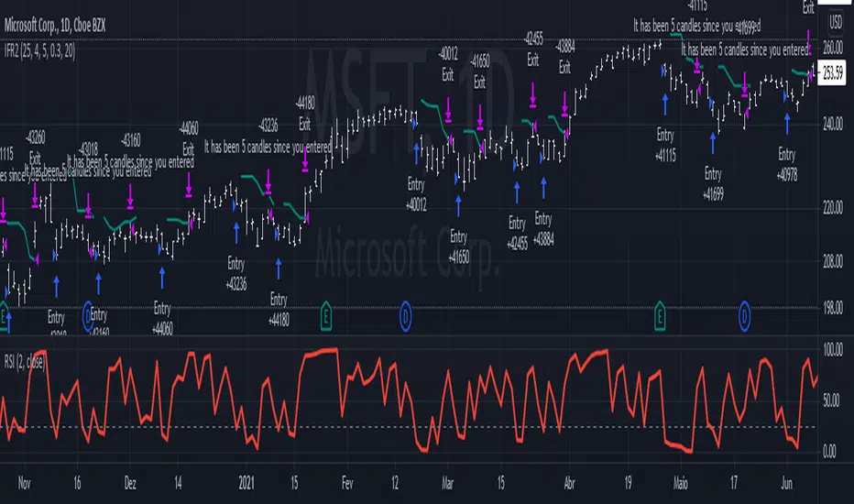The width and height of the screenshot is (854, 504).
Task: Click the blue arrow above Entry +41115
Action: pyautogui.click(x=665, y=104)
